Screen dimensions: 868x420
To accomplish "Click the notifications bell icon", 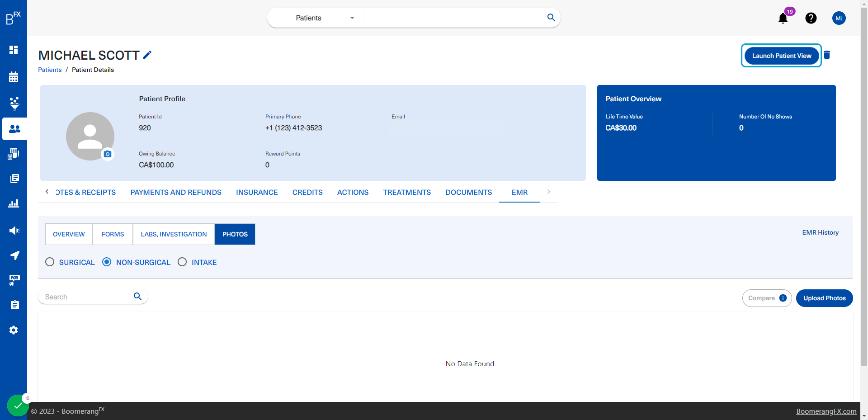I will 783,19.
